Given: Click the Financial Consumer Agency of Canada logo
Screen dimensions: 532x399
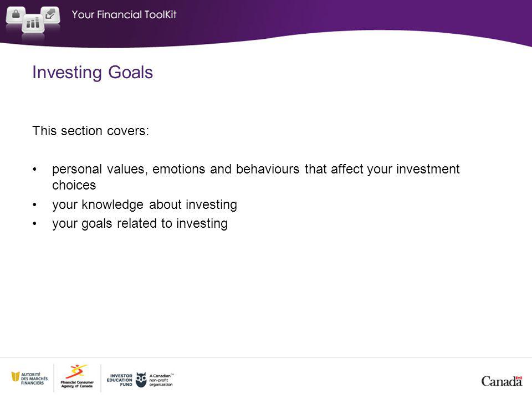Looking at the screenshot, I should (77, 376).
